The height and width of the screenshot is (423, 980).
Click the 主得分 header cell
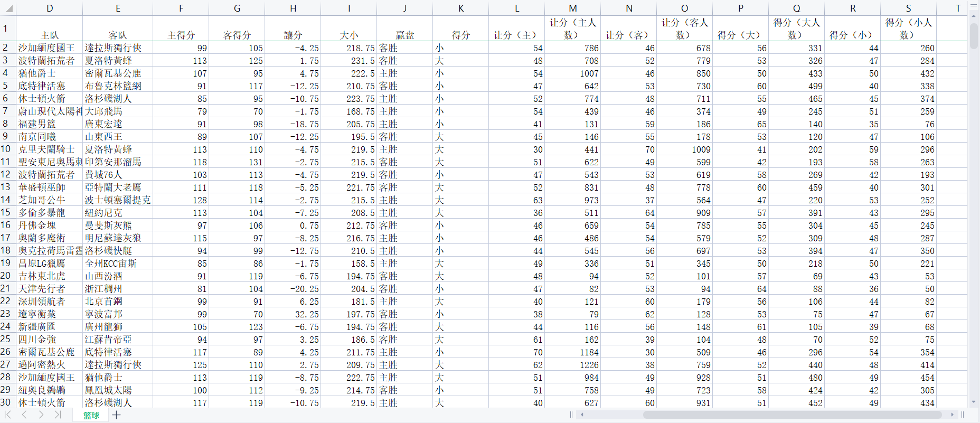[181, 29]
